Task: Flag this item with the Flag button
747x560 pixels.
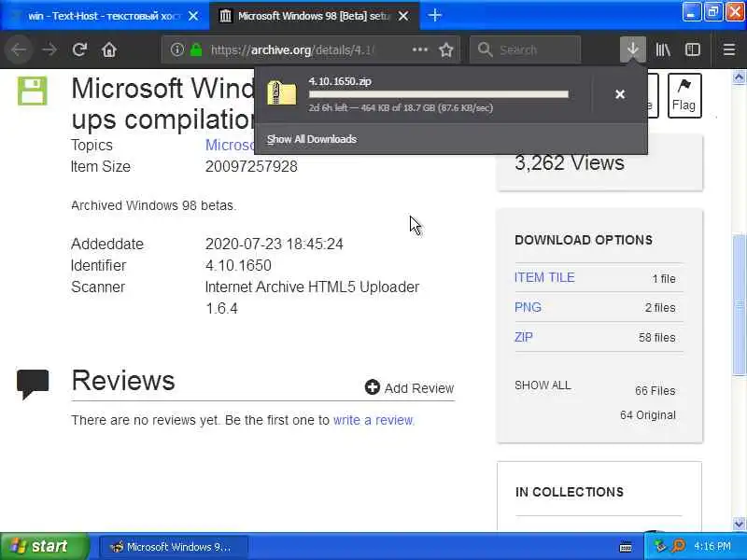Action: click(x=684, y=95)
